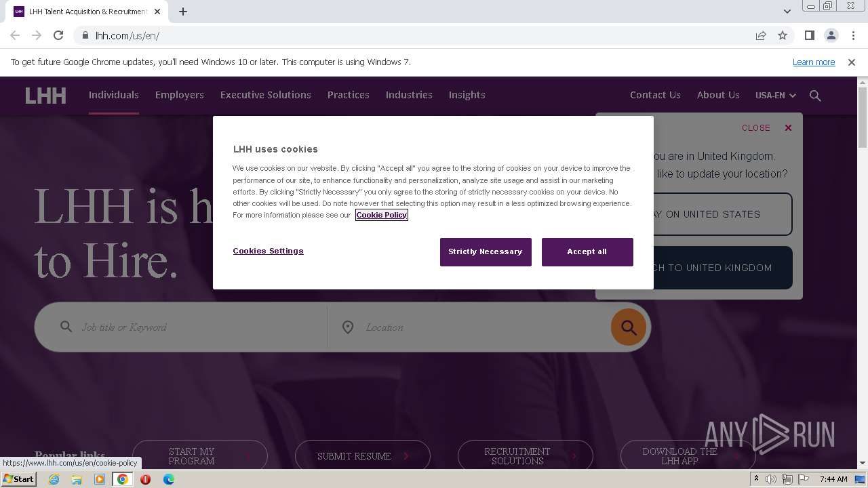The width and height of the screenshot is (868, 488).
Task: Expand the USA-EN language dropdown
Action: pyautogui.click(x=775, y=96)
